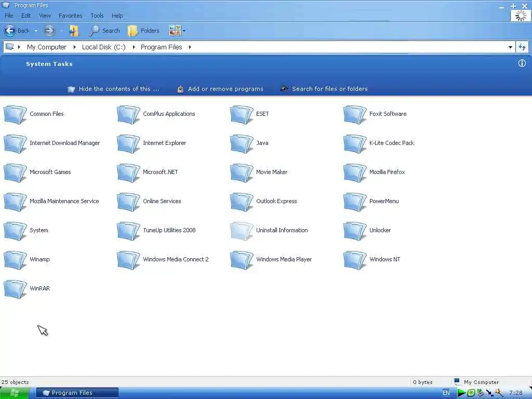The width and height of the screenshot is (532, 399).
Task: Open the Back history dropdown arrow
Action: point(36,31)
